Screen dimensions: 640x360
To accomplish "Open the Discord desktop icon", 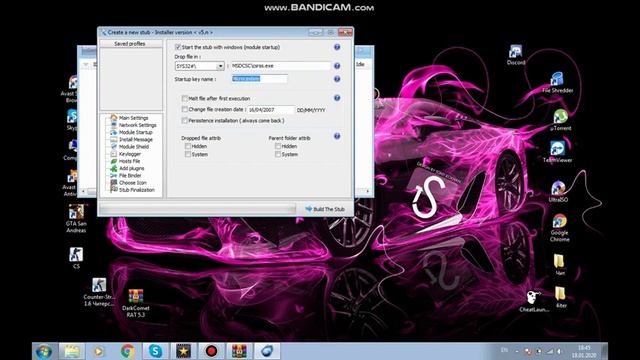I will 516,55.
